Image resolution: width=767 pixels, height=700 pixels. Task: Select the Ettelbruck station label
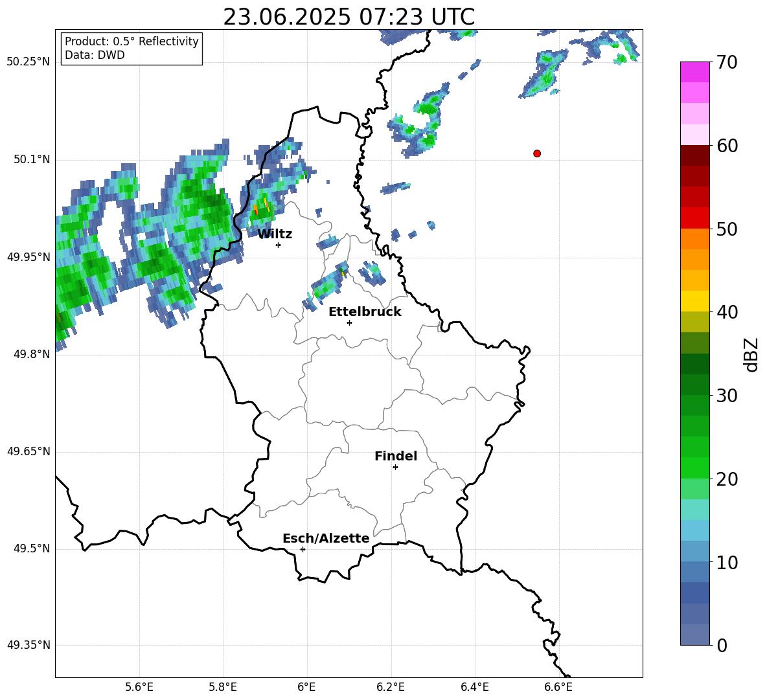[365, 312]
